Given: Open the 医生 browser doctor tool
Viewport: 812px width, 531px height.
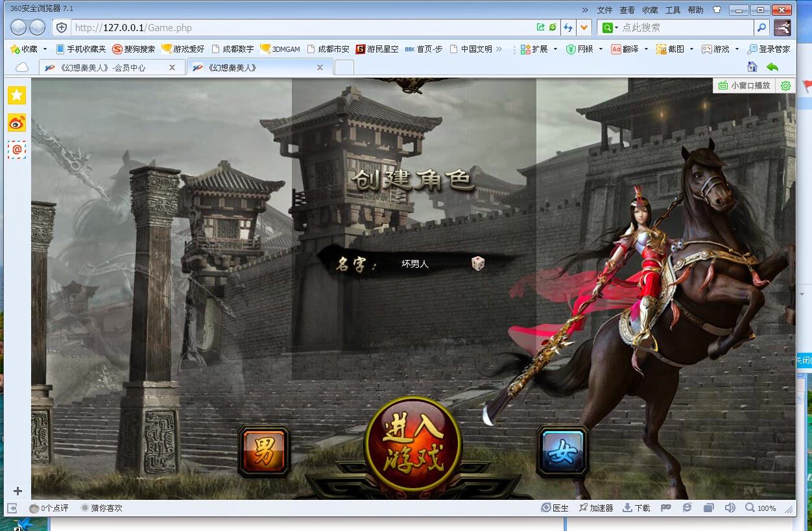Looking at the screenshot, I should click(555, 508).
